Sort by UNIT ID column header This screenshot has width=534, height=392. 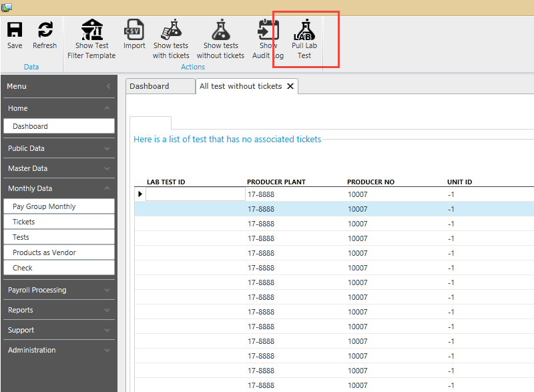point(459,182)
